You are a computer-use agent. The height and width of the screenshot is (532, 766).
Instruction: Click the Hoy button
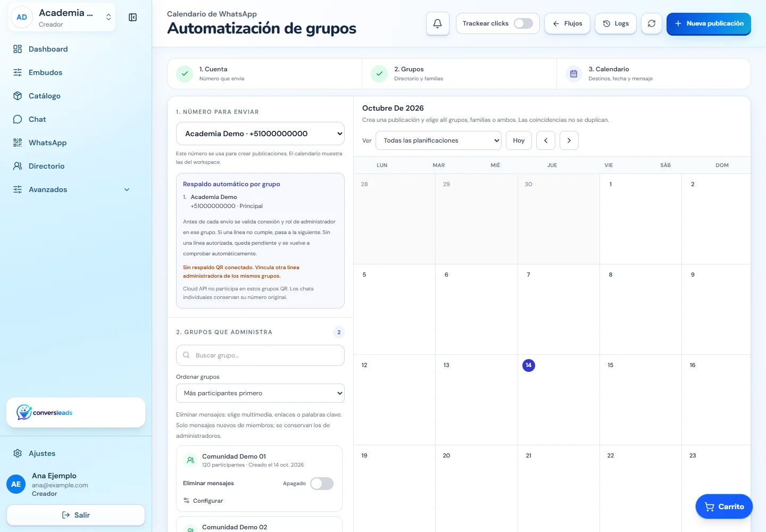coord(519,140)
